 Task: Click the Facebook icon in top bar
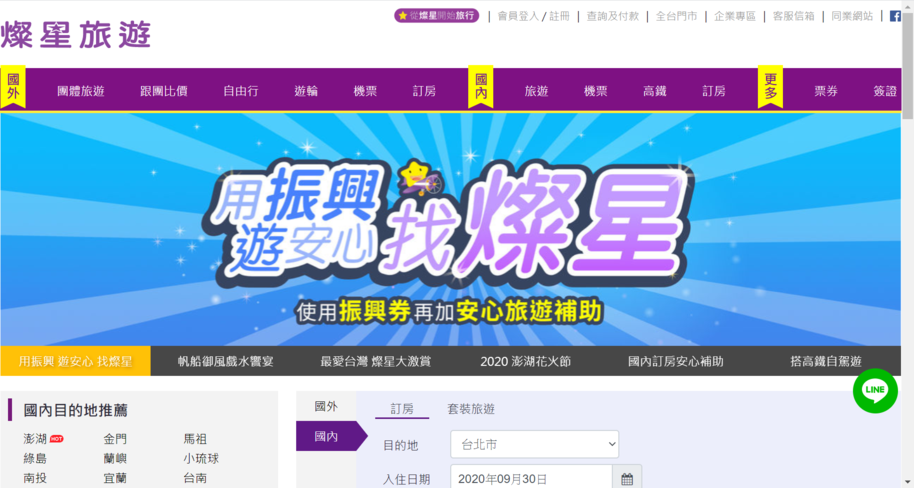pyautogui.click(x=895, y=16)
